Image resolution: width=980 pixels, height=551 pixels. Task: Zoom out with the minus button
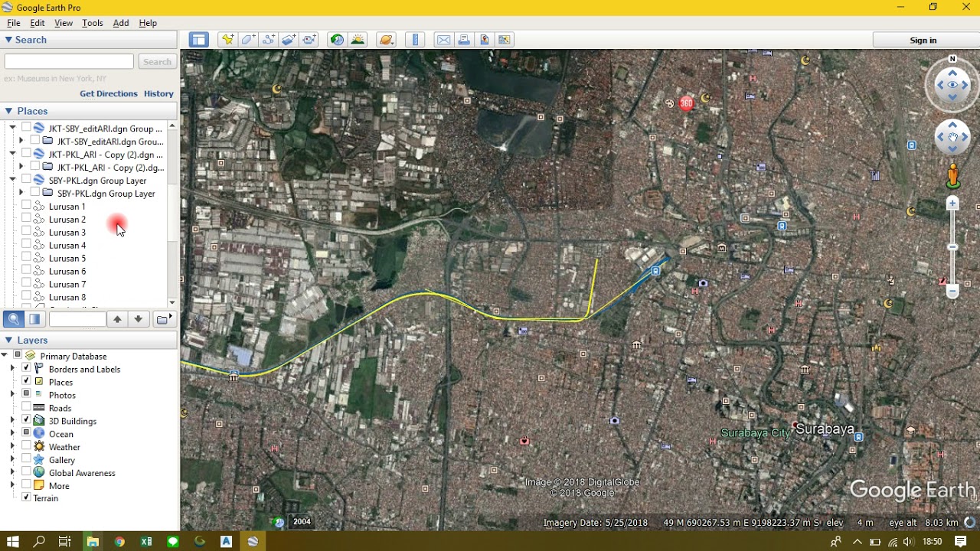pyautogui.click(x=952, y=292)
